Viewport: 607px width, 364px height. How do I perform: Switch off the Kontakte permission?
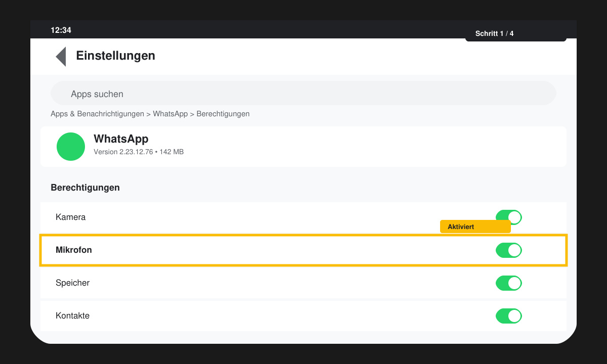click(508, 316)
